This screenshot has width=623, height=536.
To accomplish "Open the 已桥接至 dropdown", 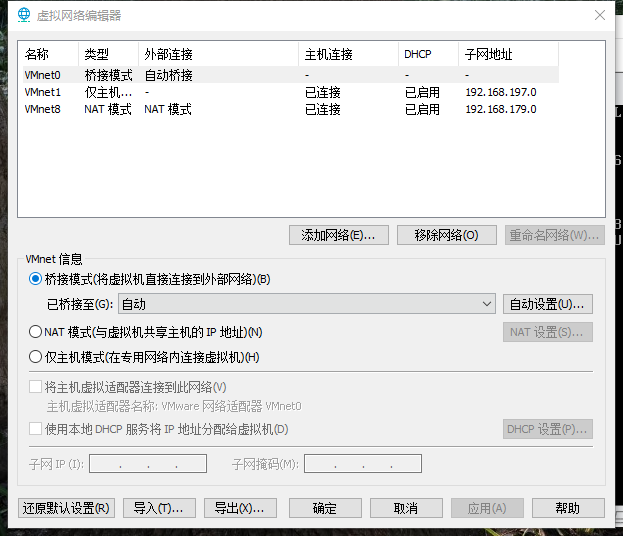I will tap(307, 304).
